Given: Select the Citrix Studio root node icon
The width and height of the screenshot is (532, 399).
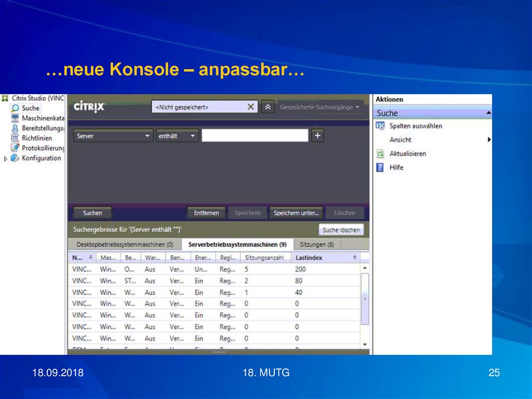Looking at the screenshot, I should point(5,98).
